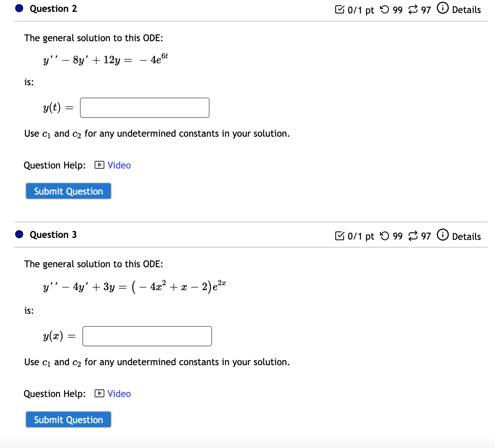Viewport: 495px width, 448px height.
Task: Focus the y(x) answer input box
Action: pos(147,336)
